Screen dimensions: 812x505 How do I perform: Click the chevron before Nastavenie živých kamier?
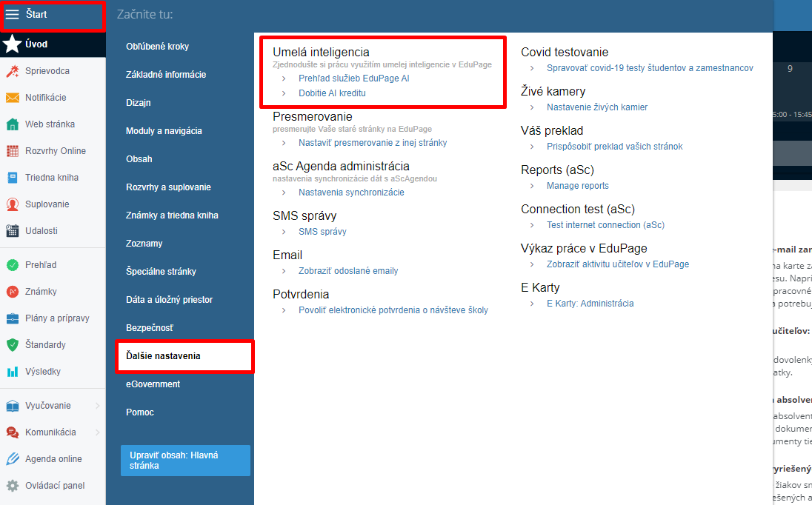[x=532, y=107]
